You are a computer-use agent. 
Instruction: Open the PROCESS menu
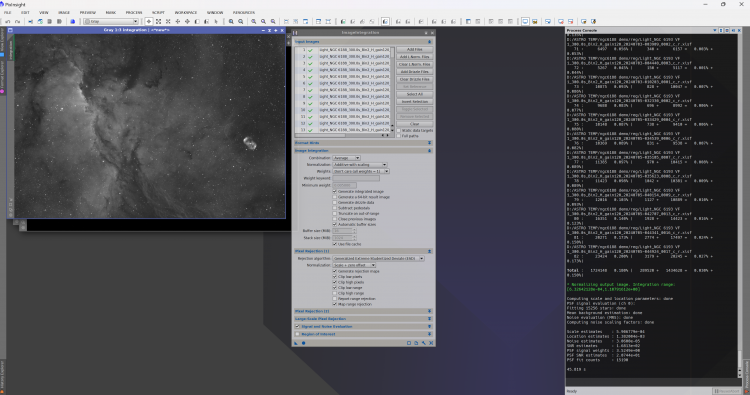[x=134, y=12]
